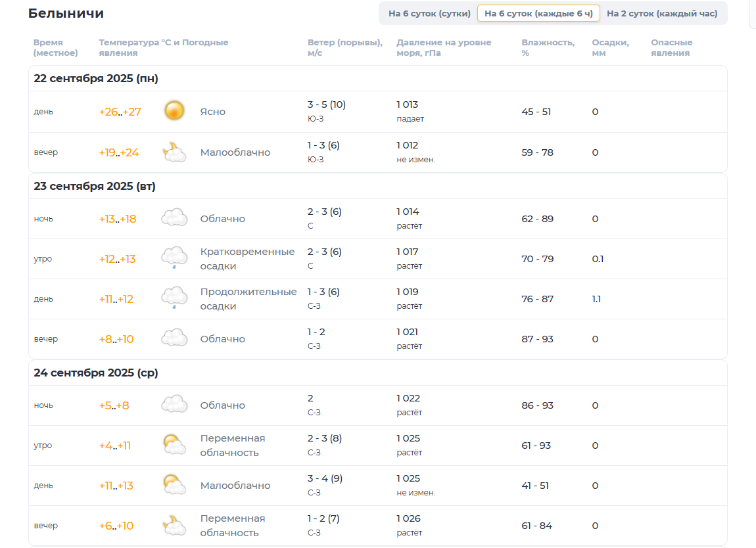Image resolution: width=756 pixels, height=548 pixels.
Task: Open the На 2 суток (каждый час) tab
Action: [662, 13]
